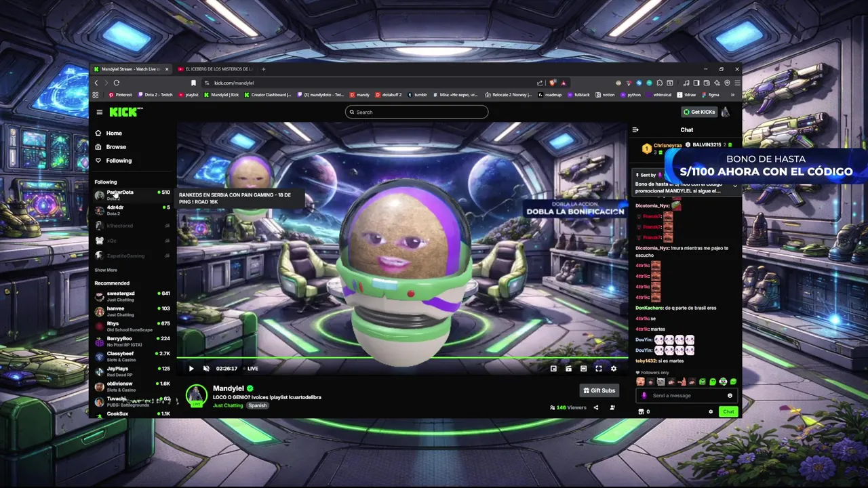868x488 pixels.
Task: Open recommended channel JayPlays
Action: pyautogui.click(x=132, y=371)
